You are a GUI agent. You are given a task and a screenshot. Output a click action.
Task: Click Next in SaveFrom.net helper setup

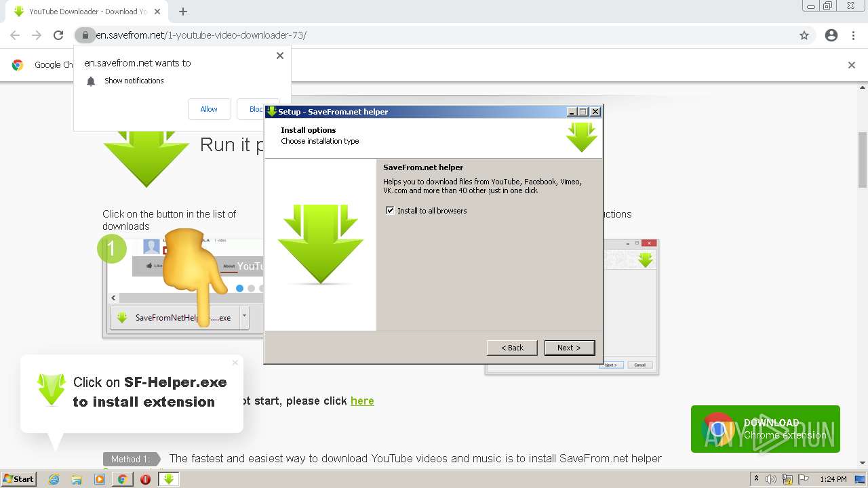[570, 348]
